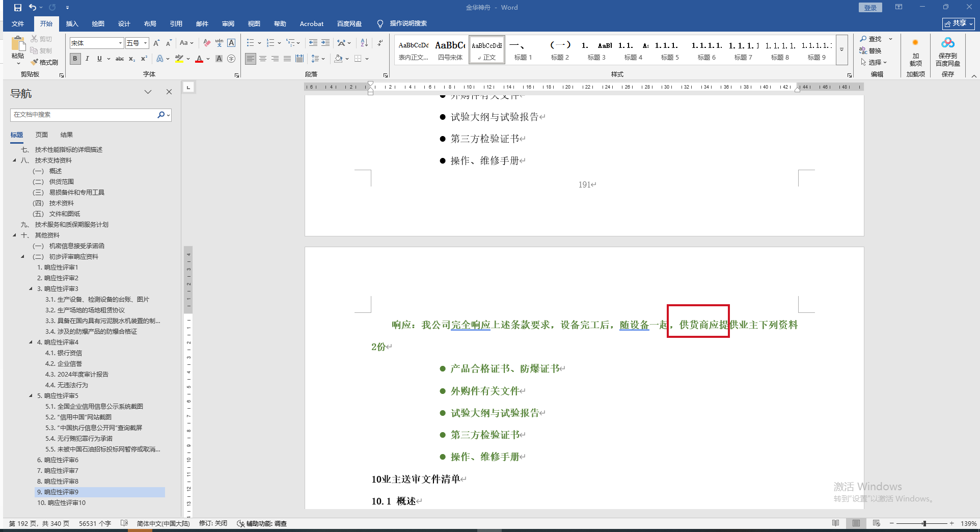Collapse the 5. 响应性评审5 heading node
Image resolution: width=980 pixels, height=532 pixels.
click(x=31, y=395)
